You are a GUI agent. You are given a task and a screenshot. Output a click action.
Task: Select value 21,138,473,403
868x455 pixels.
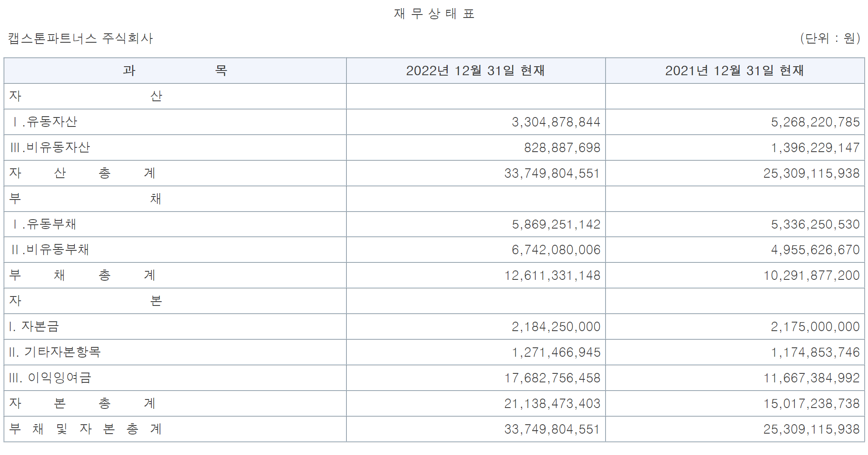[552, 404]
